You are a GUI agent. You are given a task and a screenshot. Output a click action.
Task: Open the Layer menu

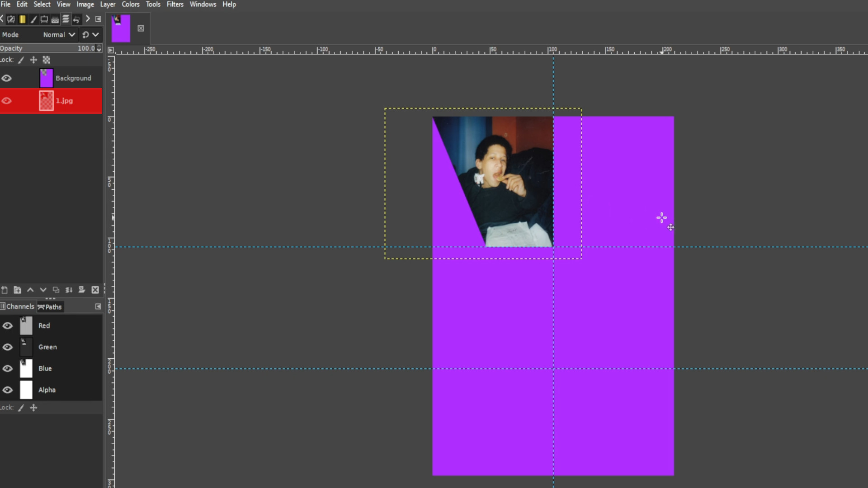(x=108, y=4)
